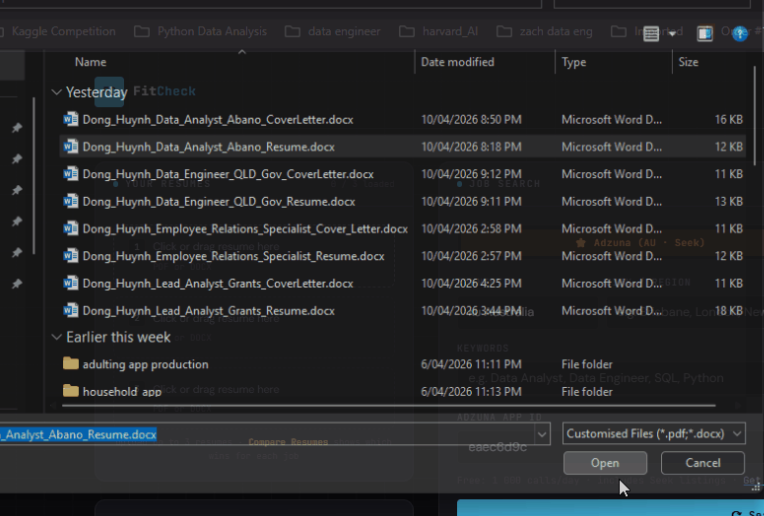Select Dong_Huynh_Data_Analyst_Abano_CoverLetter.docx Word file icon
Viewport: 764px width, 516px height.
[x=71, y=120]
